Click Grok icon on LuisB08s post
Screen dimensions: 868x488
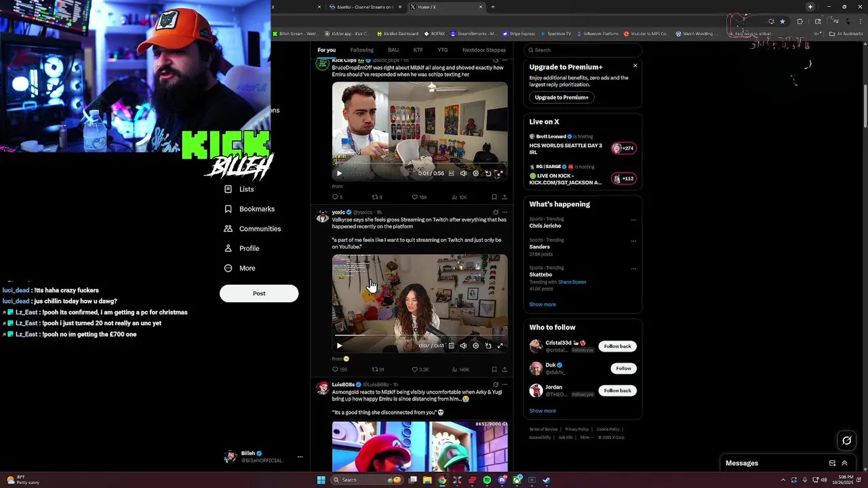pos(496,384)
